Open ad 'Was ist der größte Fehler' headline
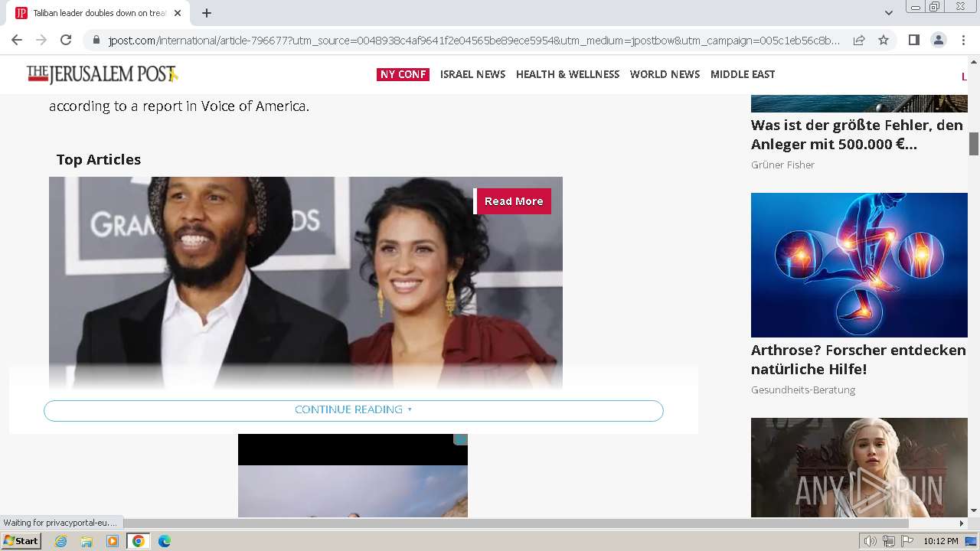The height and width of the screenshot is (551, 980). 857,135
